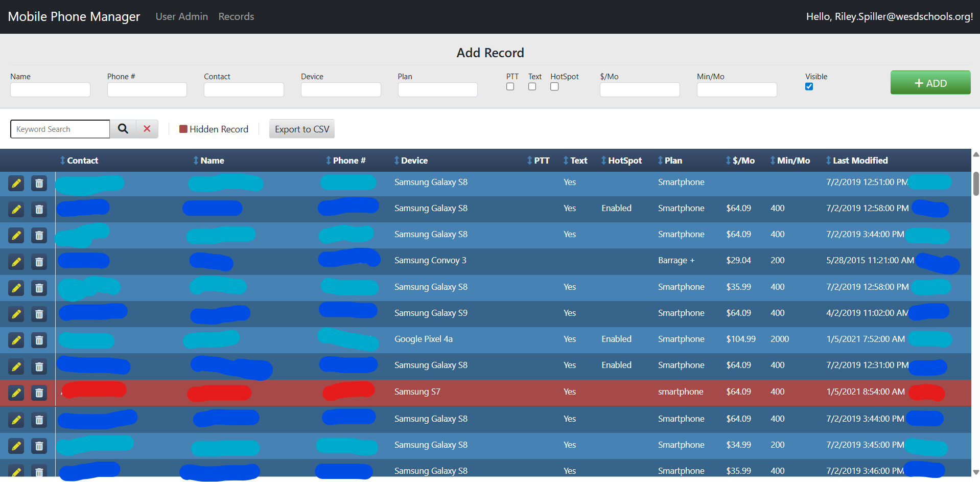This screenshot has height=482, width=980.
Task: Sort table by PTT column
Action: 539,160
